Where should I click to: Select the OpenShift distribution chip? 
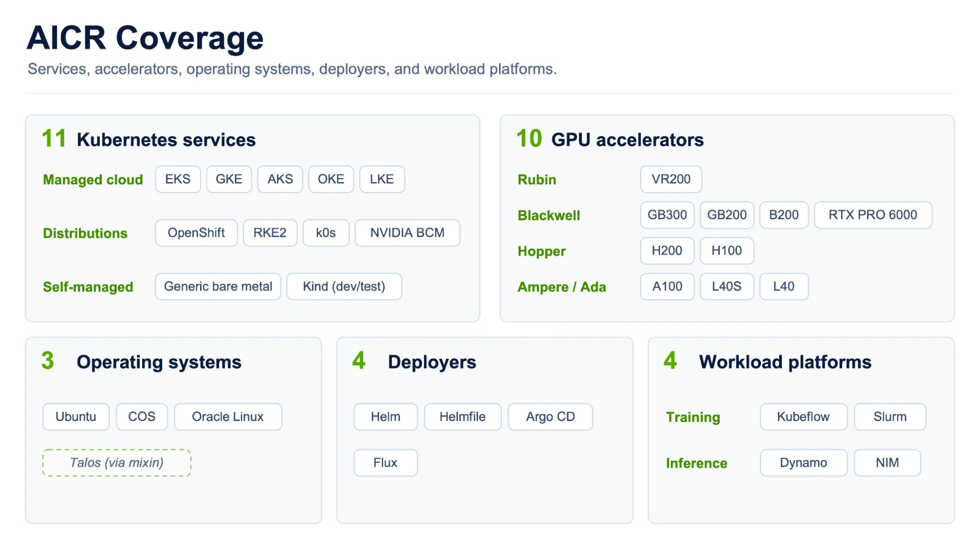click(x=196, y=233)
